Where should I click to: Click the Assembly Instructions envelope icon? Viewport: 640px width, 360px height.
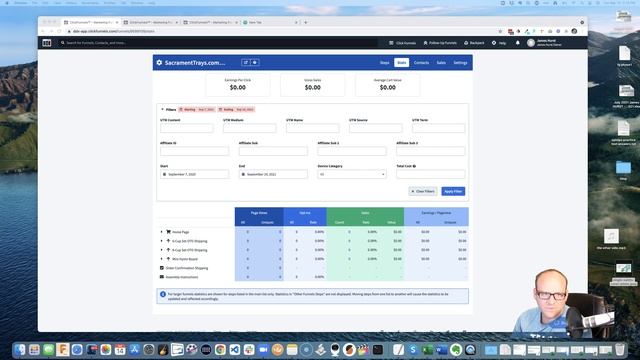click(x=162, y=277)
